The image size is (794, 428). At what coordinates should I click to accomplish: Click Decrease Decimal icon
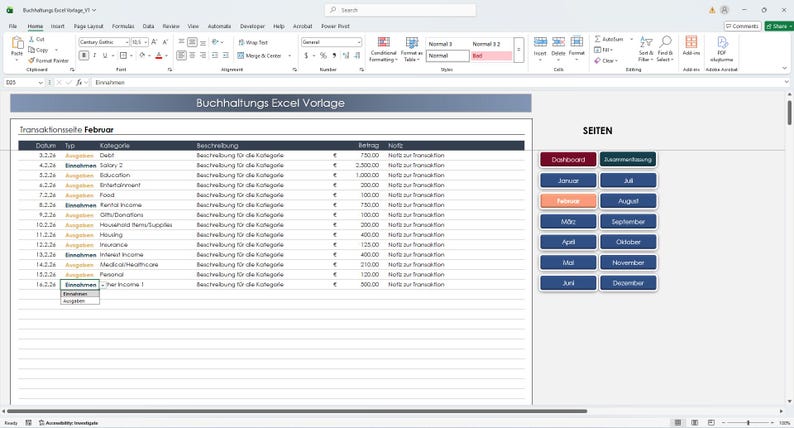[x=357, y=55]
